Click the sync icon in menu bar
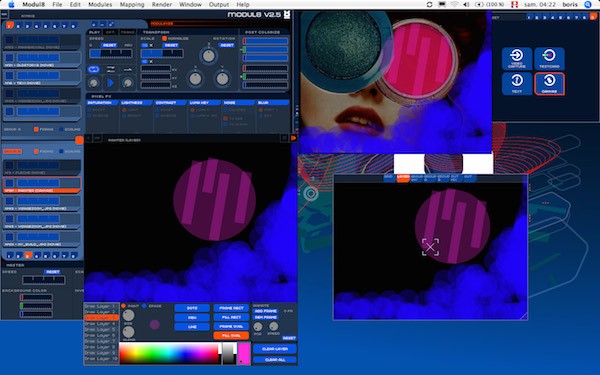 coord(429,5)
